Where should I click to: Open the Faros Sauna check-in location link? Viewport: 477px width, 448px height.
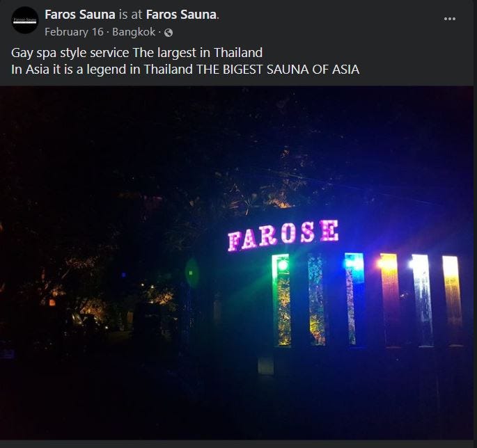181,15
